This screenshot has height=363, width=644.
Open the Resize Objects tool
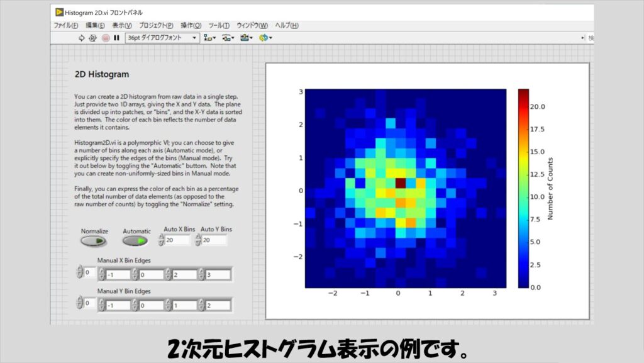point(245,38)
